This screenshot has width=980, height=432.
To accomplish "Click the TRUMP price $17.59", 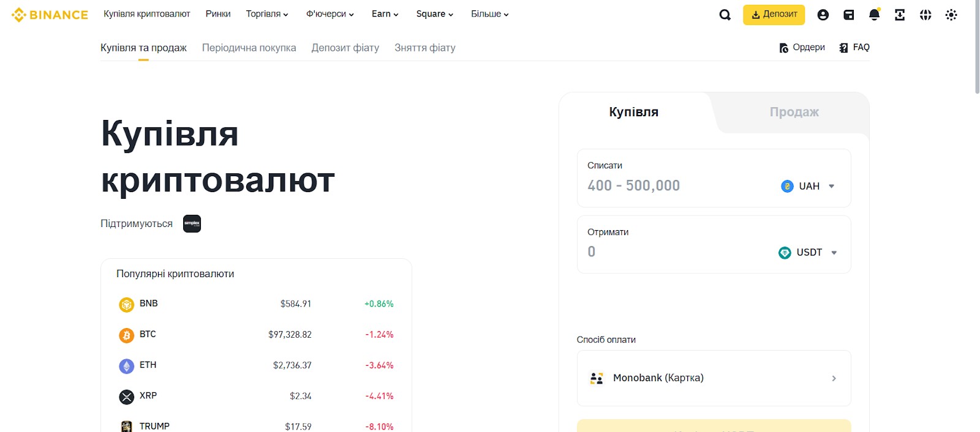I will (298, 426).
